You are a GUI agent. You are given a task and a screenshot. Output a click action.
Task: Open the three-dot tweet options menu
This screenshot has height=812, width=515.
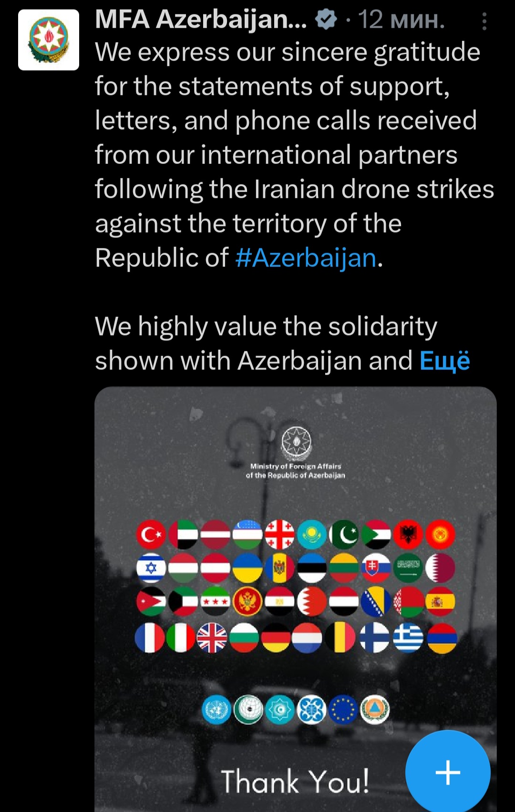click(x=484, y=21)
